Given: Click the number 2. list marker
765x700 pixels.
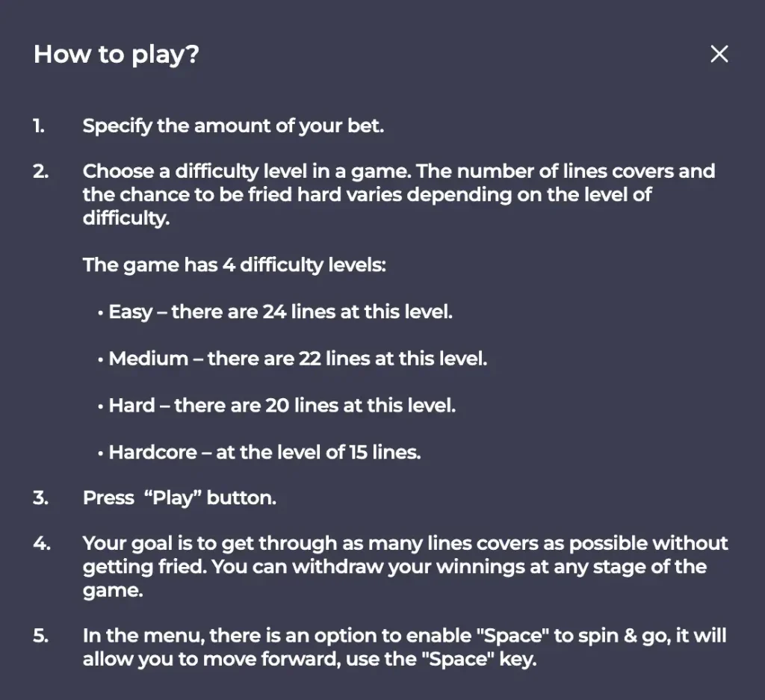Looking at the screenshot, I should click(41, 171).
